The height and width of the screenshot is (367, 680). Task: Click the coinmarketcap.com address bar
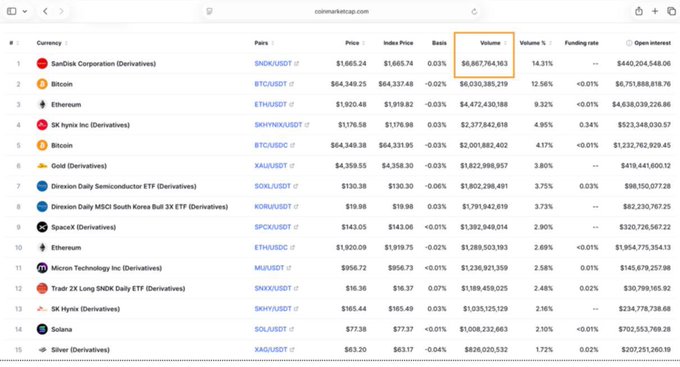click(341, 11)
